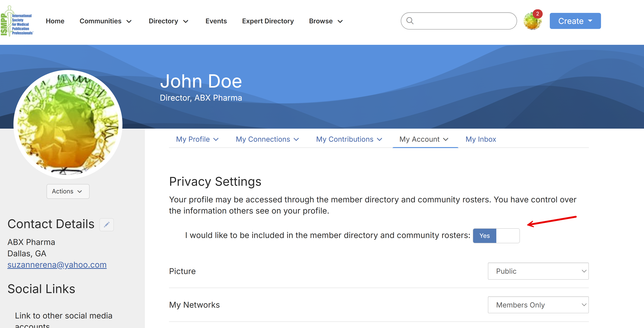Click the blank off side of directory toggle

[508, 236]
